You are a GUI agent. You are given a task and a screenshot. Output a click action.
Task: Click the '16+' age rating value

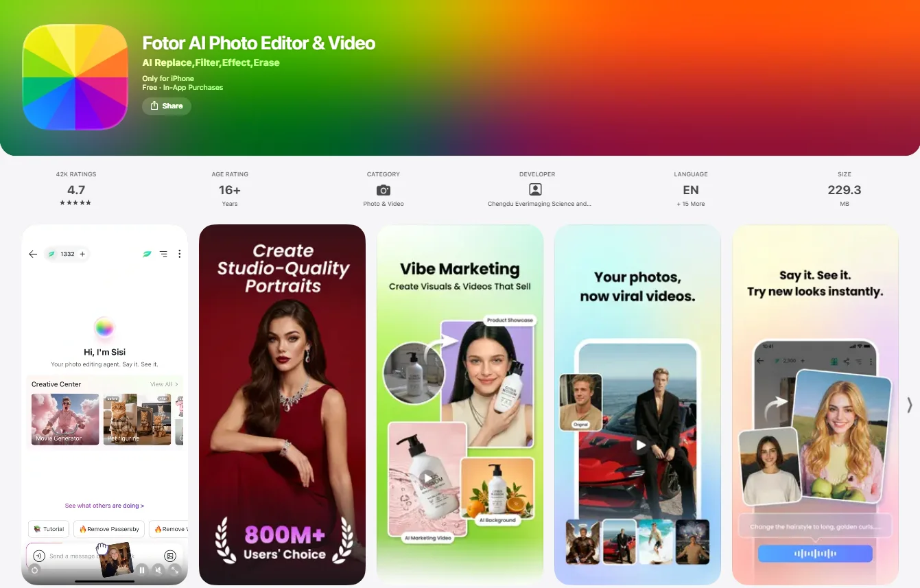(230, 190)
